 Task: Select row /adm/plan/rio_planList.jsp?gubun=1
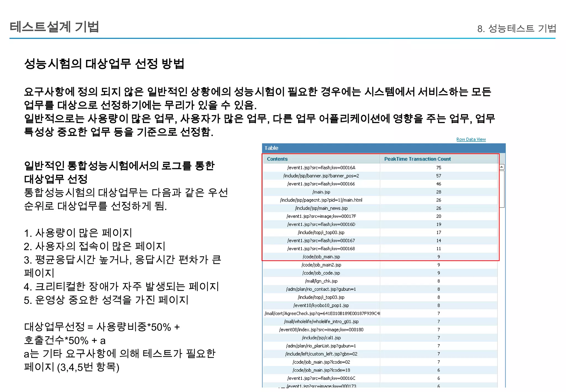coord(380,346)
